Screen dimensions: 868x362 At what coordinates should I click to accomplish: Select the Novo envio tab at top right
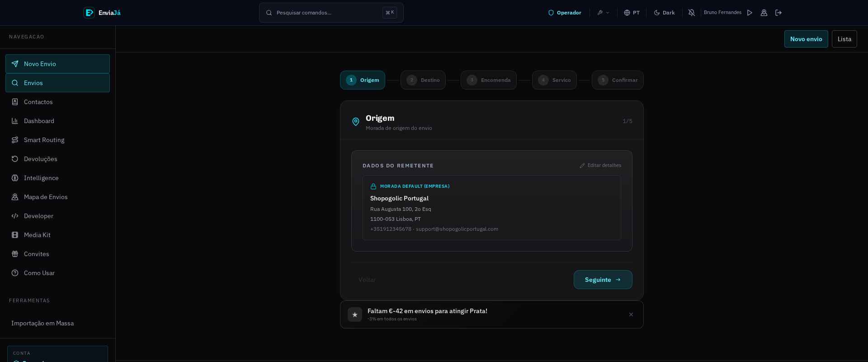[x=806, y=39]
